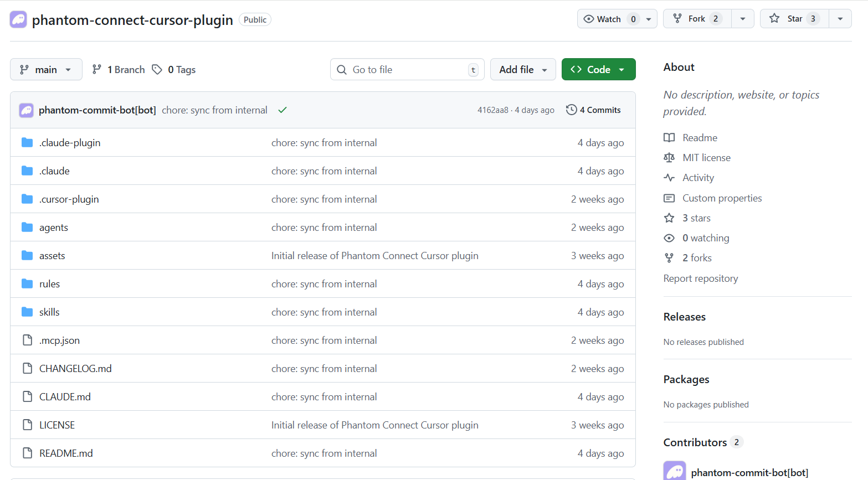This screenshot has height=480, width=868.
Task: Open the commit status check mark
Action: tap(283, 110)
